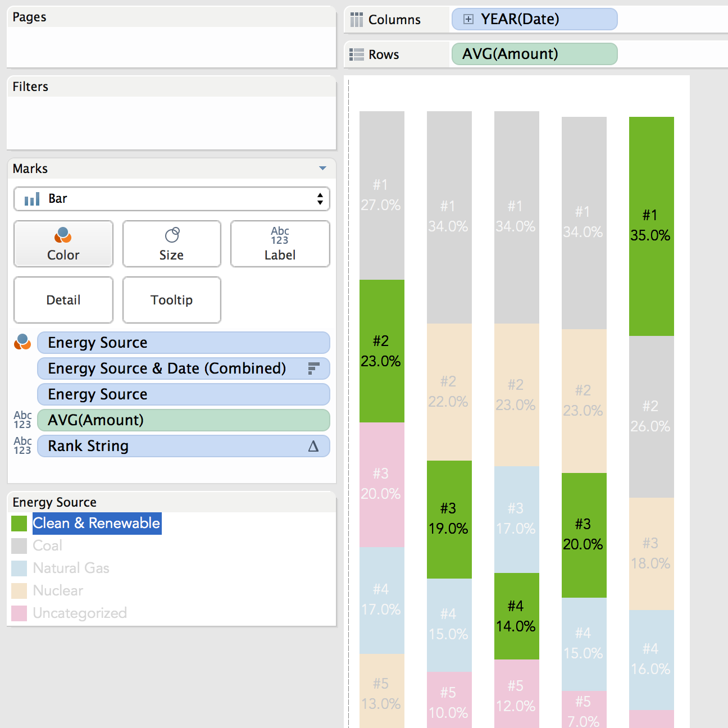Click the Abc label icon beside AVG(Amount) pill
The width and height of the screenshot is (728, 728).
click(x=22, y=420)
